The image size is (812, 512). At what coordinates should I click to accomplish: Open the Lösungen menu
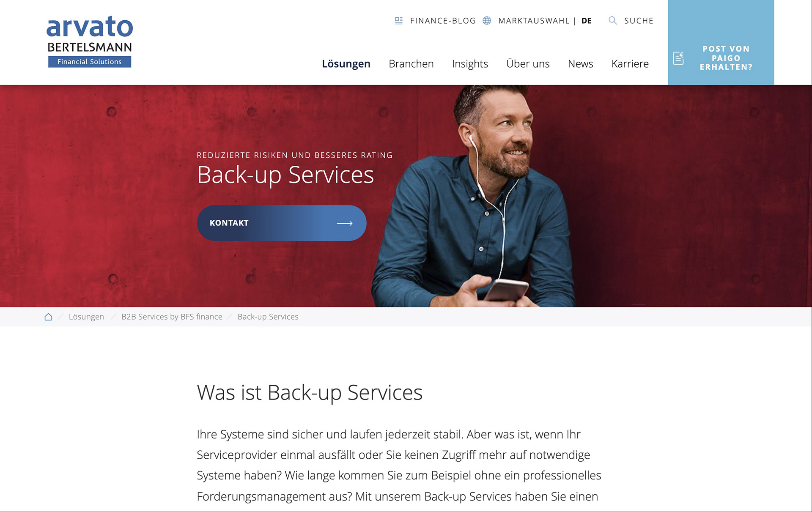point(346,64)
